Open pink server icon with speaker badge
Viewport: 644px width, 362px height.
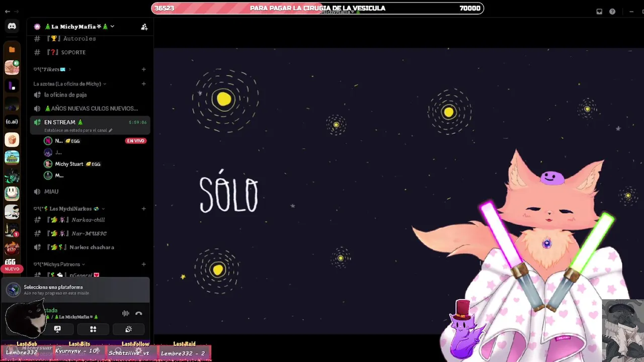(x=12, y=67)
